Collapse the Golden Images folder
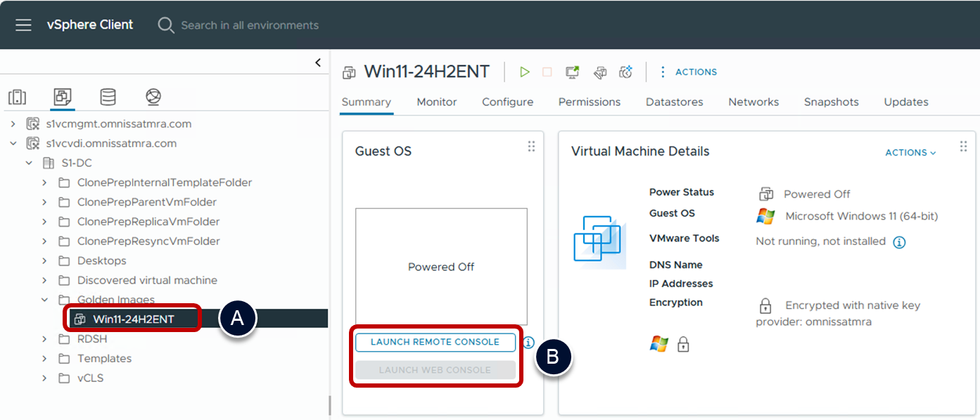Screen dimensions: 980x420 point(44,300)
